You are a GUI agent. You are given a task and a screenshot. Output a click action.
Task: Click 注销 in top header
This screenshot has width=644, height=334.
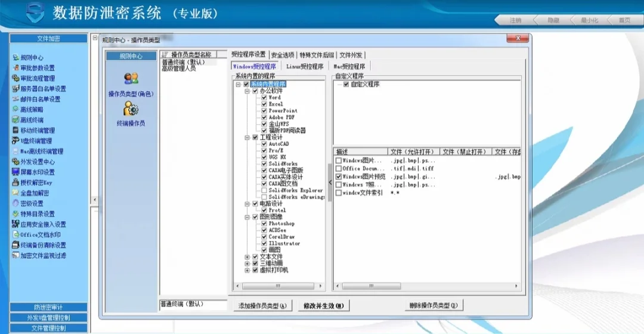(x=515, y=20)
